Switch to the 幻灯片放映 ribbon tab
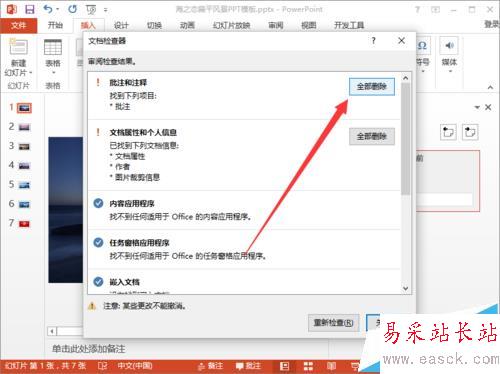 (x=232, y=25)
